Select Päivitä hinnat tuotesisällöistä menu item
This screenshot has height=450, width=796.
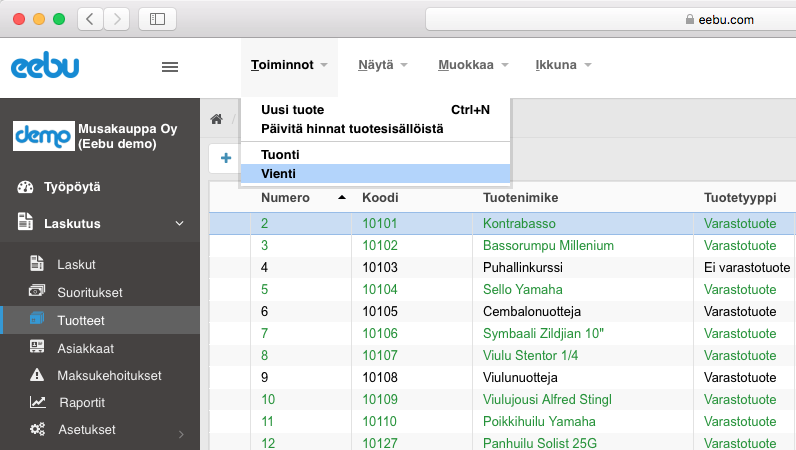[x=351, y=129]
